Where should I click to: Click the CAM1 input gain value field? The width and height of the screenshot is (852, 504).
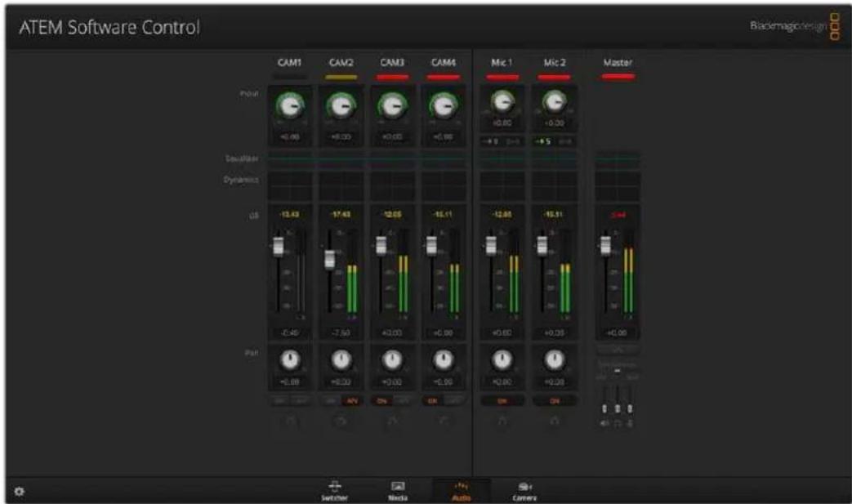[x=290, y=137]
